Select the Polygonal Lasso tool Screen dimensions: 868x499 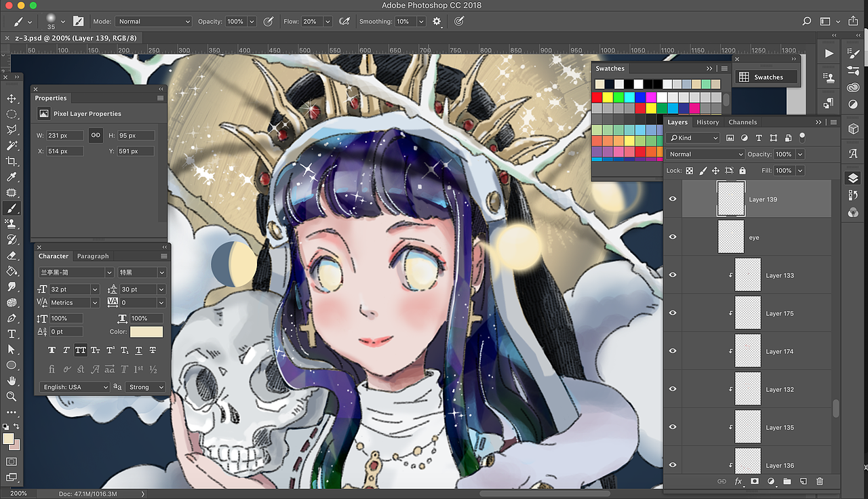pyautogui.click(x=12, y=130)
